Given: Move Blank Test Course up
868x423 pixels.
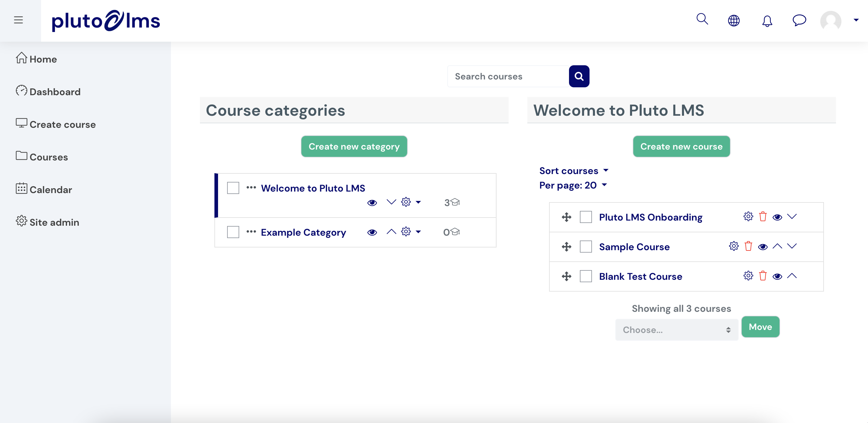Looking at the screenshot, I should tap(792, 276).
